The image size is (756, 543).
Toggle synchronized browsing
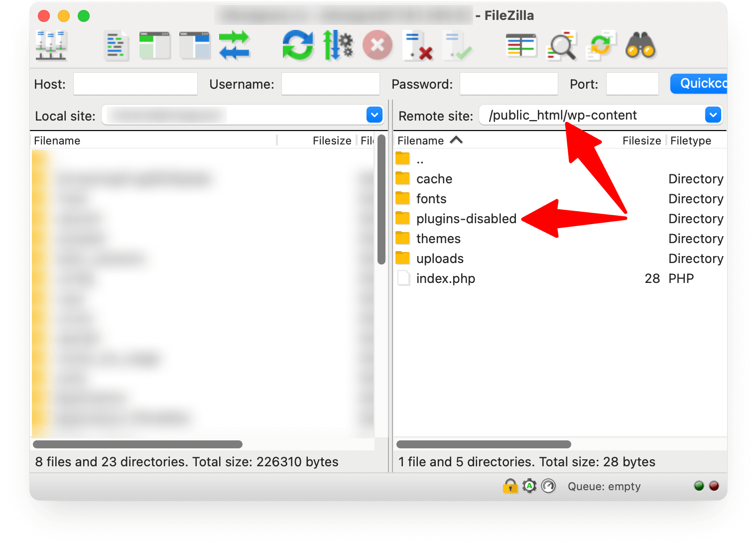(601, 46)
